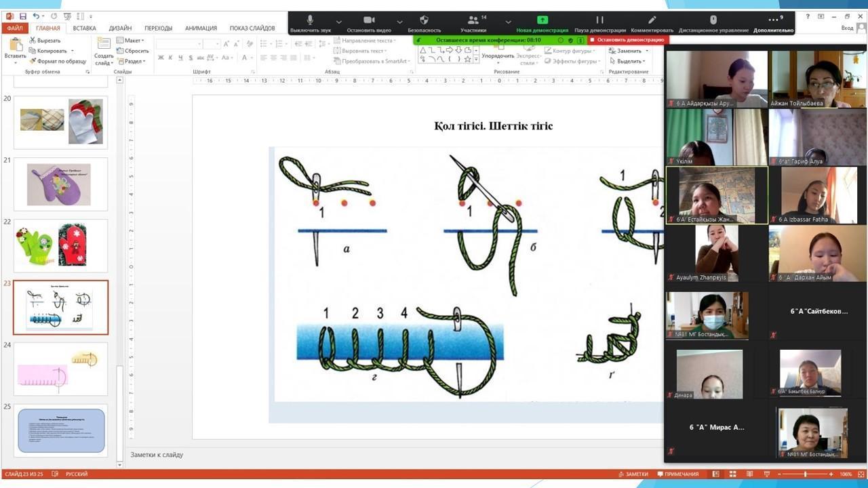Click Пауза демонстрации pause icon
Screen dimensions: 868x488
[599, 21]
